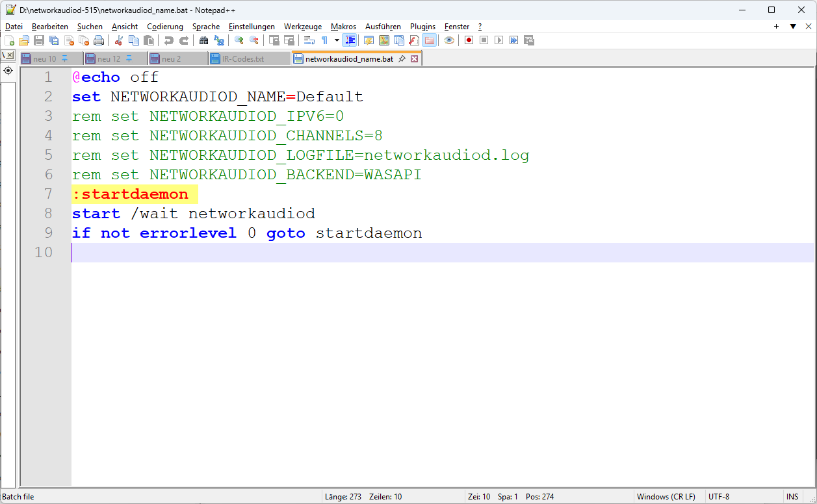Toggle word wrap toolbar button
Screen dimensions: 817x504
pyautogui.click(x=309, y=40)
